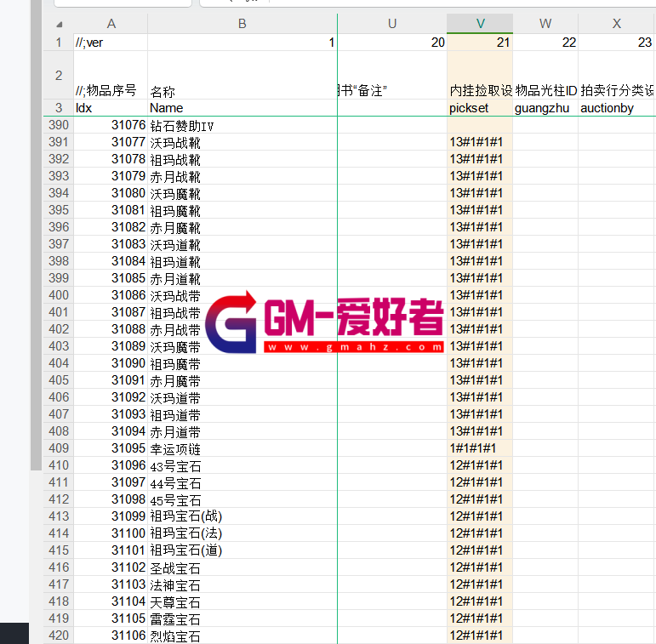Click the '43号宝石' name cell
Image resolution: width=656 pixels, height=644 pixels.
pos(242,465)
